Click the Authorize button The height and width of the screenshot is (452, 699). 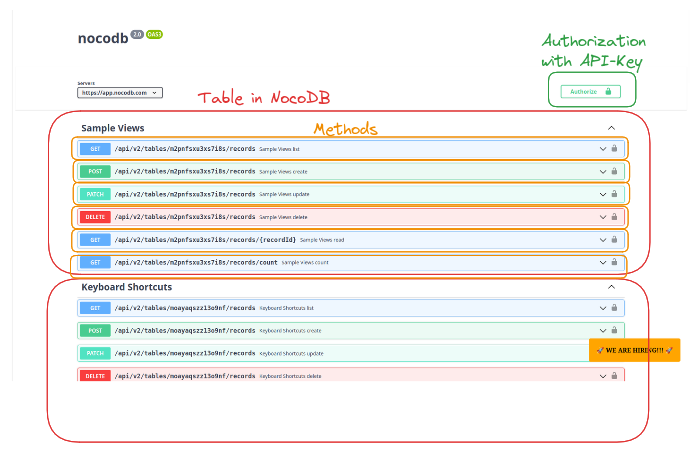[x=590, y=91]
